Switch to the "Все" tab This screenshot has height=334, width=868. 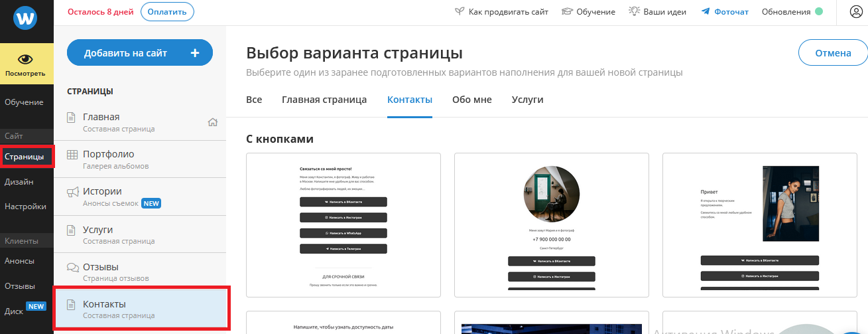pyautogui.click(x=254, y=100)
